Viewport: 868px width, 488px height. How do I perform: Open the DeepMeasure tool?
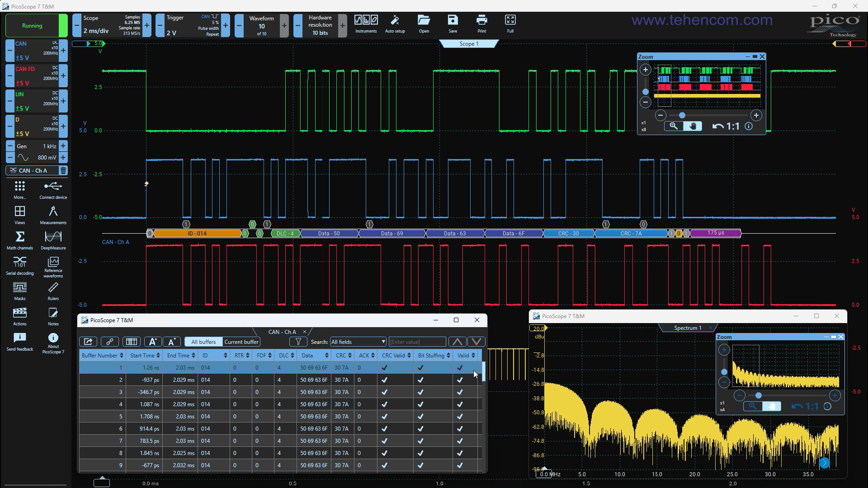[53, 240]
